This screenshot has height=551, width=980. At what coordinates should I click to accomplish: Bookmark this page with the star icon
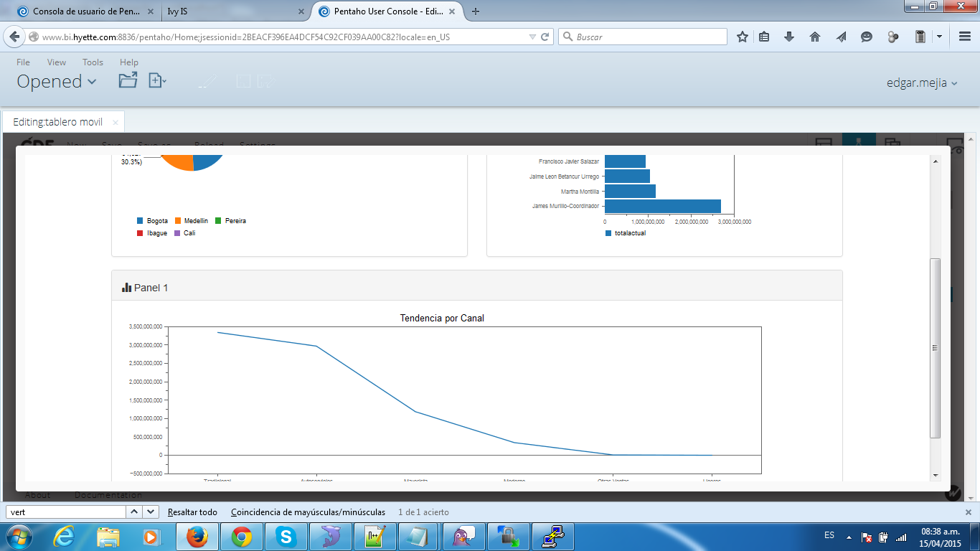tap(743, 37)
